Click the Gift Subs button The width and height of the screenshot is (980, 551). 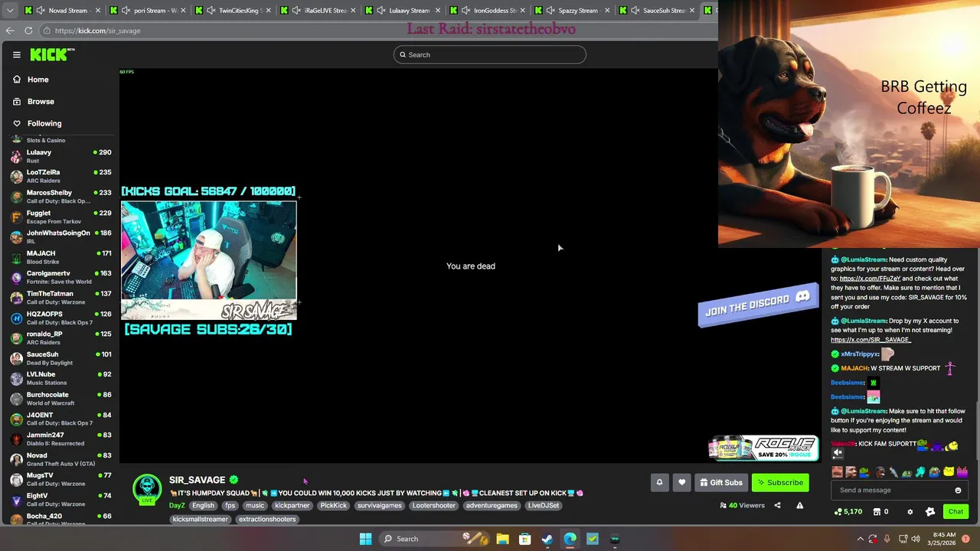click(720, 482)
